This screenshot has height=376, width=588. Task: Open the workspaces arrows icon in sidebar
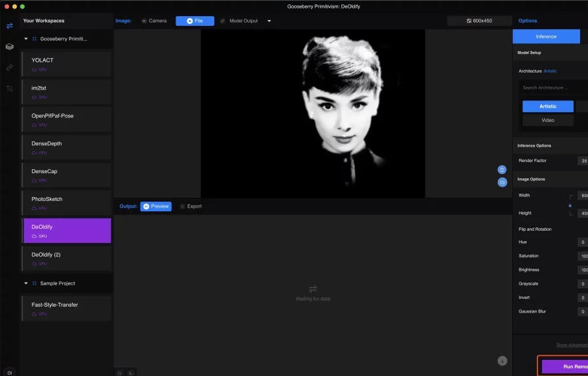[9, 25]
